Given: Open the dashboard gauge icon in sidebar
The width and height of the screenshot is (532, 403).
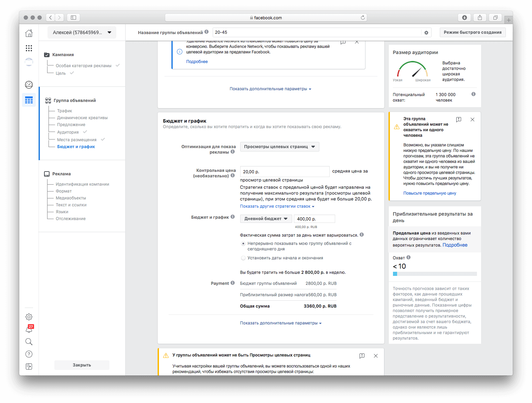Looking at the screenshot, I should pyautogui.click(x=29, y=84).
